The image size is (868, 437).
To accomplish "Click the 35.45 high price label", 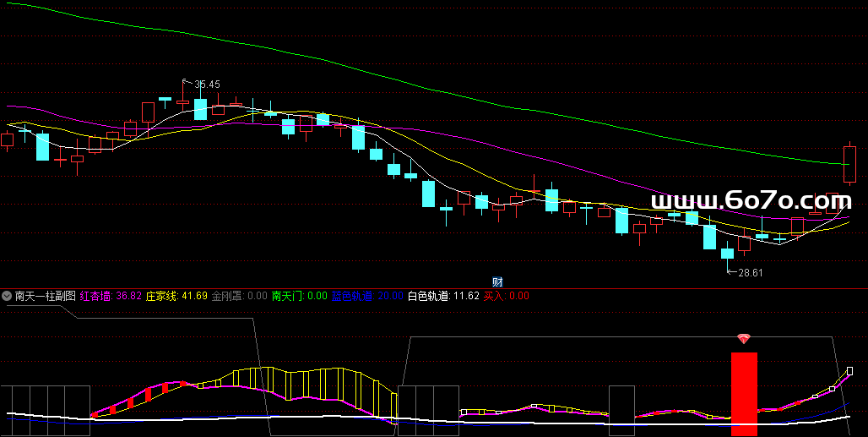I will pos(207,85).
